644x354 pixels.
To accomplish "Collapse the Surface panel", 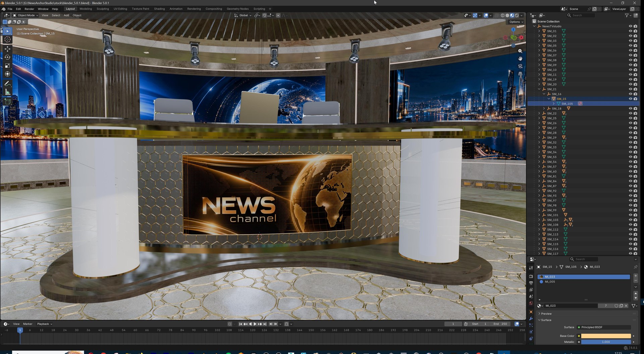I will pyautogui.click(x=546, y=320).
